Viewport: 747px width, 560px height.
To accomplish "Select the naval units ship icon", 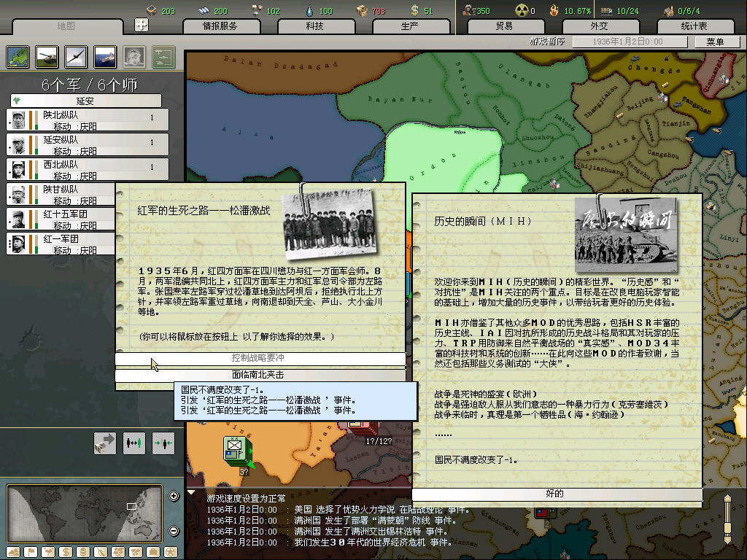I will pyautogui.click(x=105, y=56).
